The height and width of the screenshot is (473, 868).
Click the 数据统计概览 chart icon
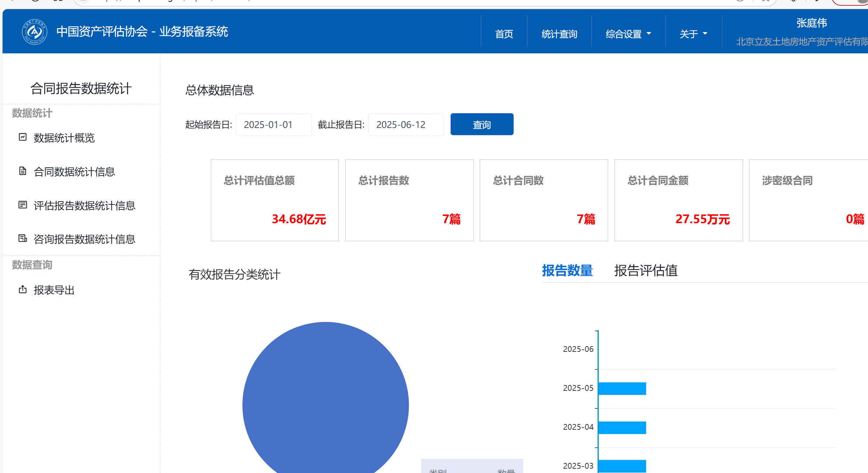(x=23, y=137)
